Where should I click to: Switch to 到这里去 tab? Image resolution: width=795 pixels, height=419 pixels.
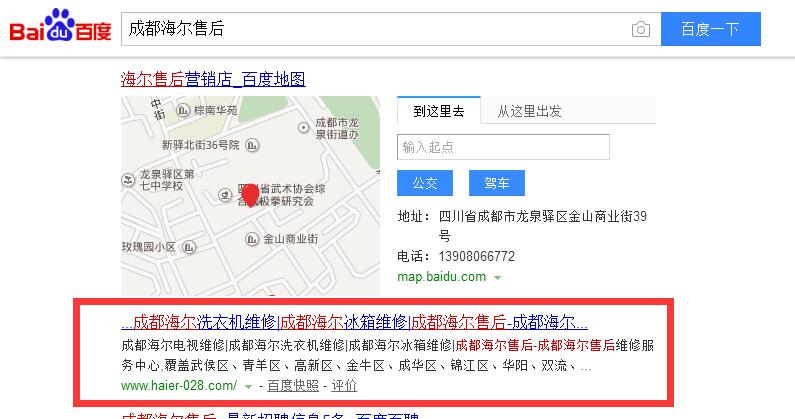(438, 111)
